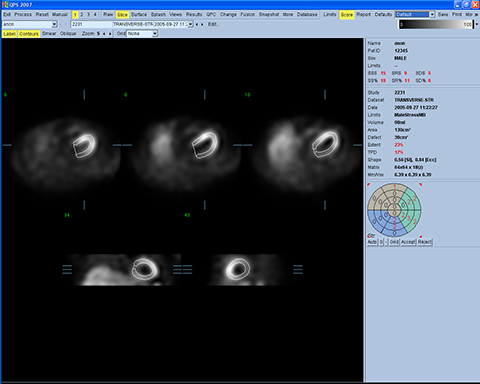The image size is (480, 384).
Task: Click the Grid button under polar map
Action: pyautogui.click(x=394, y=242)
